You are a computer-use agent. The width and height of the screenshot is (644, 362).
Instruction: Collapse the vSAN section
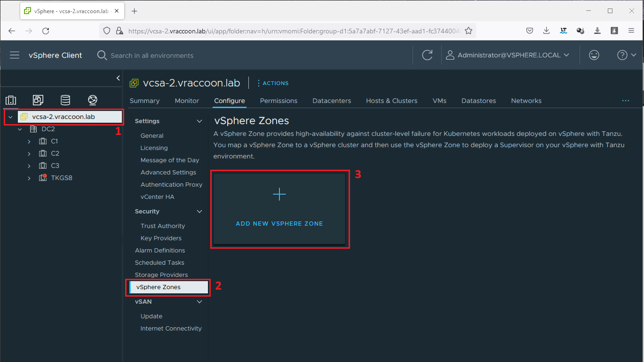[199, 301]
